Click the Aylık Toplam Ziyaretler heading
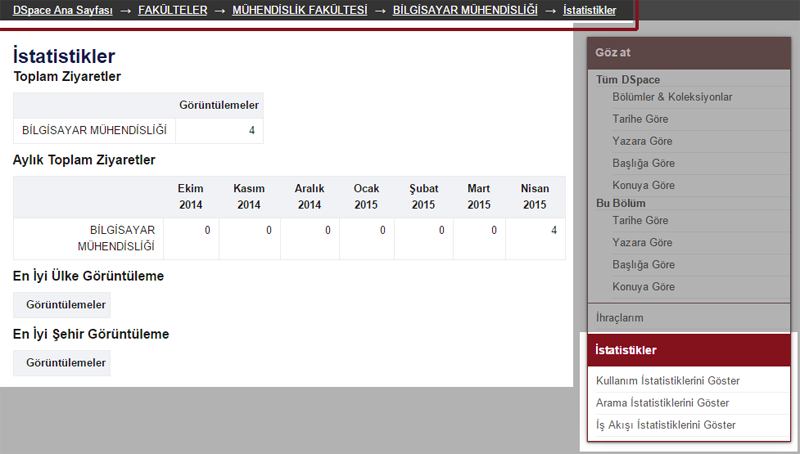 coord(84,160)
